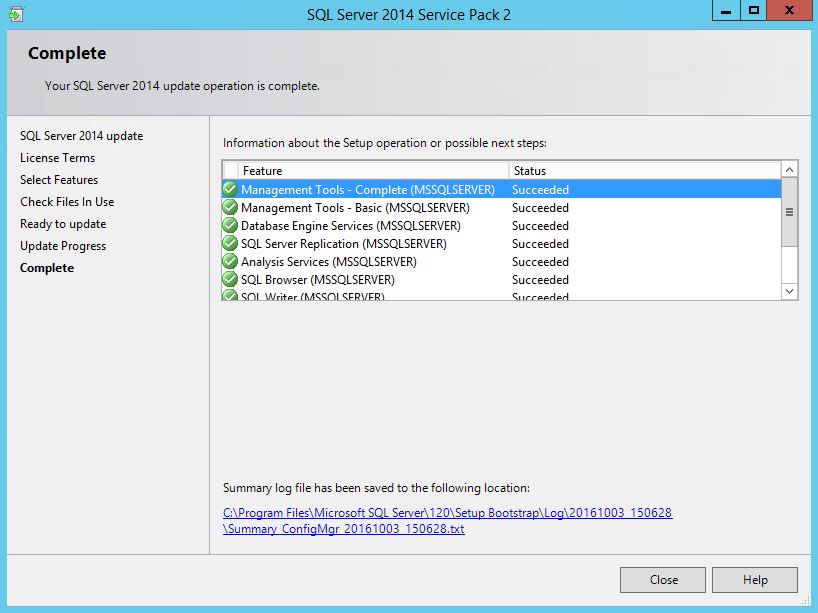Screen dimensions: 818x613
Task: Click the success icon for Management Tools - Basic
Action: (x=230, y=208)
